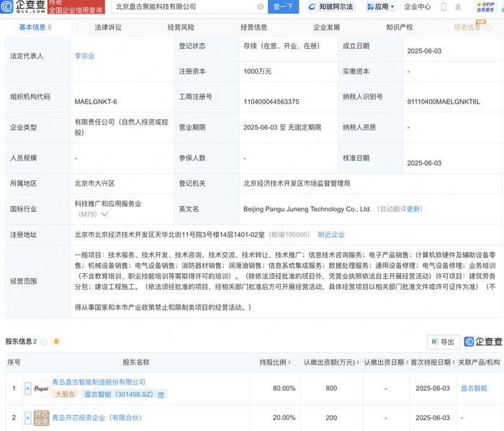Expand row 2 shareholder plus icon
Screen dimensions: 504x431
coord(27,418)
